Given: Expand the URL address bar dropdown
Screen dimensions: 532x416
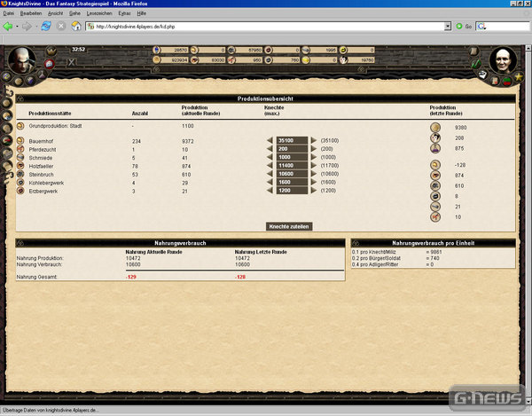Looking at the screenshot, I should 448,27.
